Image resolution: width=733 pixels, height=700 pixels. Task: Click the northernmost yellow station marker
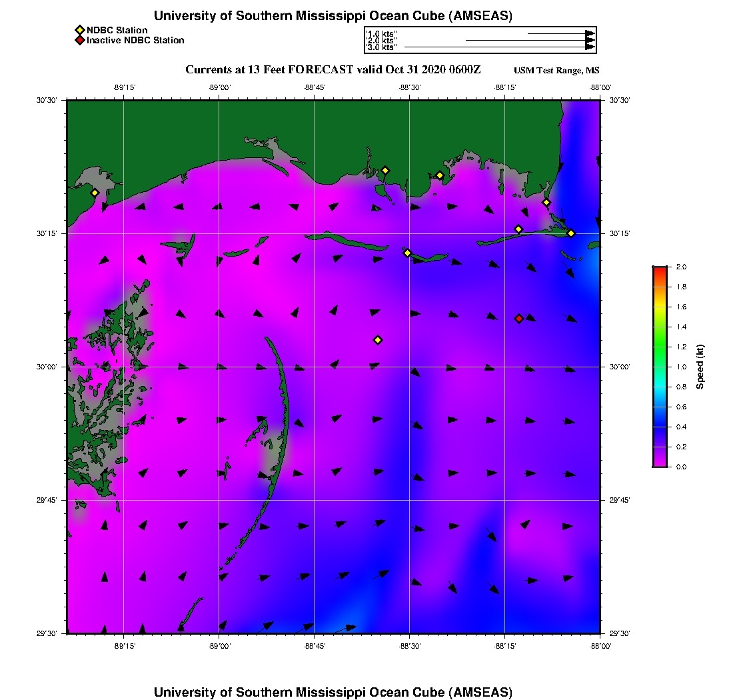[385, 170]
